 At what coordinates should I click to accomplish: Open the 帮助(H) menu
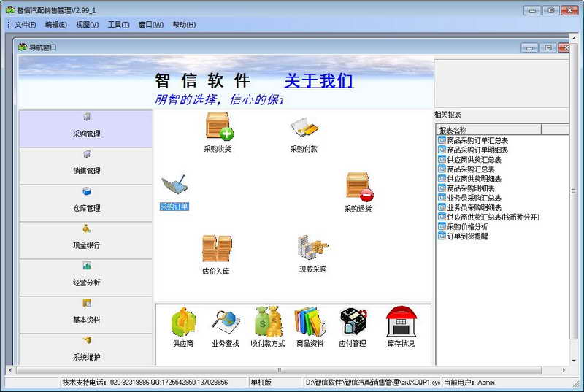pos(184,25)
